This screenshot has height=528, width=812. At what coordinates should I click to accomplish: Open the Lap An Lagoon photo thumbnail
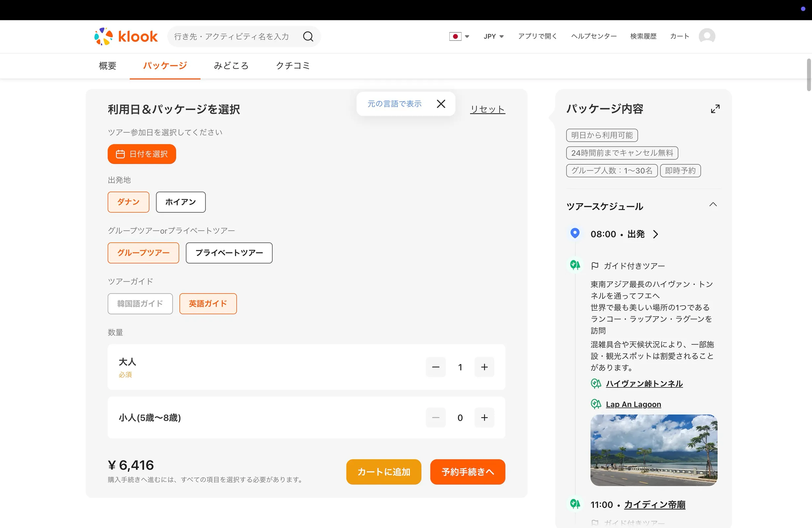pyautogui.click(x=654, y=450)
